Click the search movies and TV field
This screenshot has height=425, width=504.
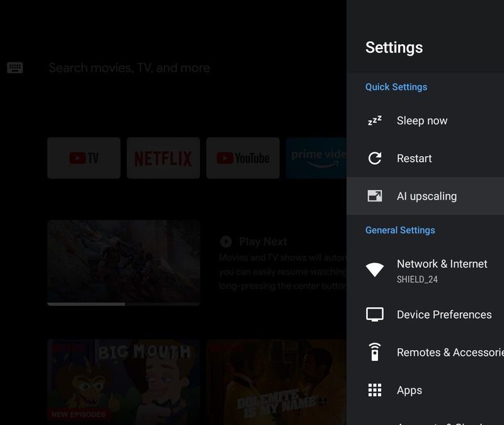coord(129,68)
